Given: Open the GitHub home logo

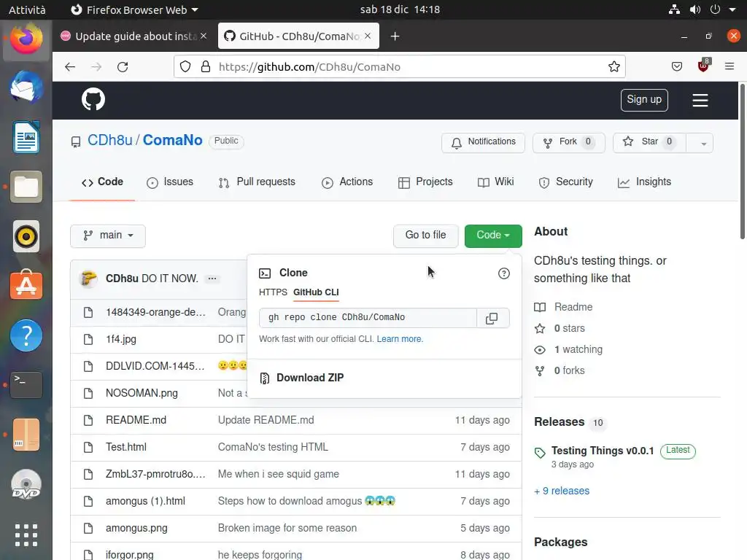Looking at the screenshot, I should 93,99.
